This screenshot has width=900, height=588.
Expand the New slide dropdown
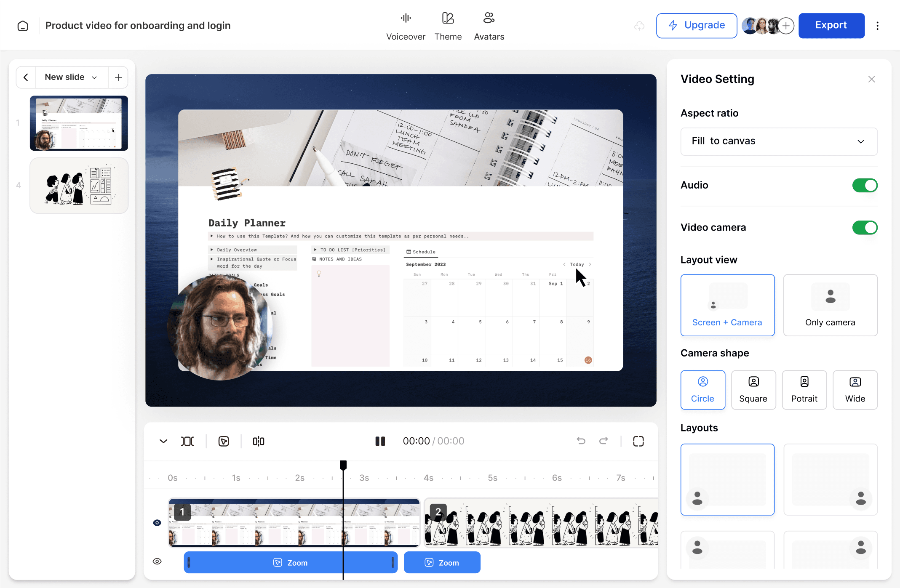tap(72, 77)
